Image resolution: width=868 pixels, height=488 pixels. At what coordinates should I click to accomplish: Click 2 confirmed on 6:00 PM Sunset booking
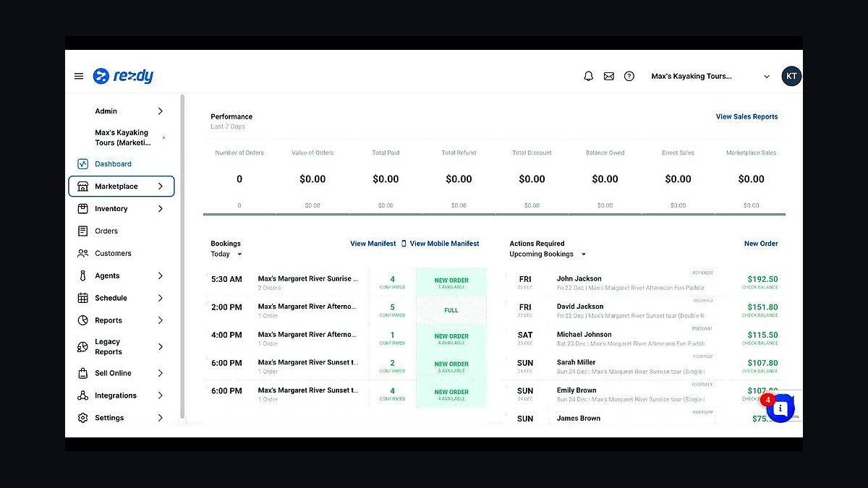point(393,366)
